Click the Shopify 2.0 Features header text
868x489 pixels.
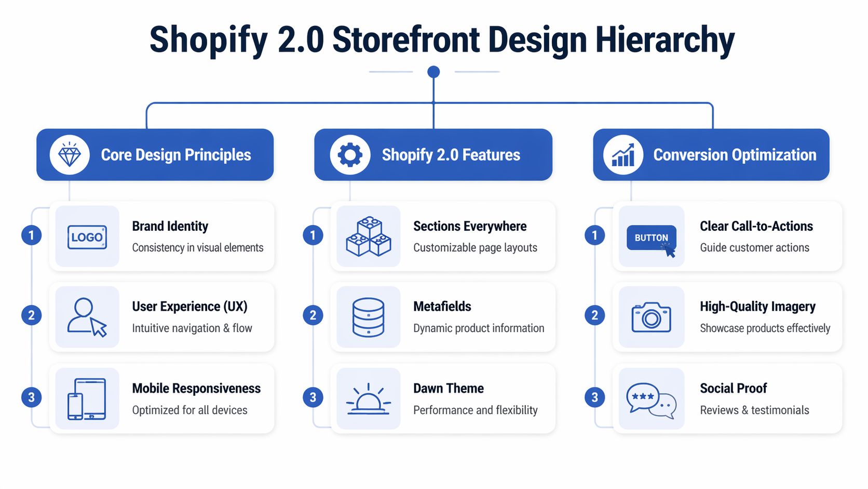(451, 155)
